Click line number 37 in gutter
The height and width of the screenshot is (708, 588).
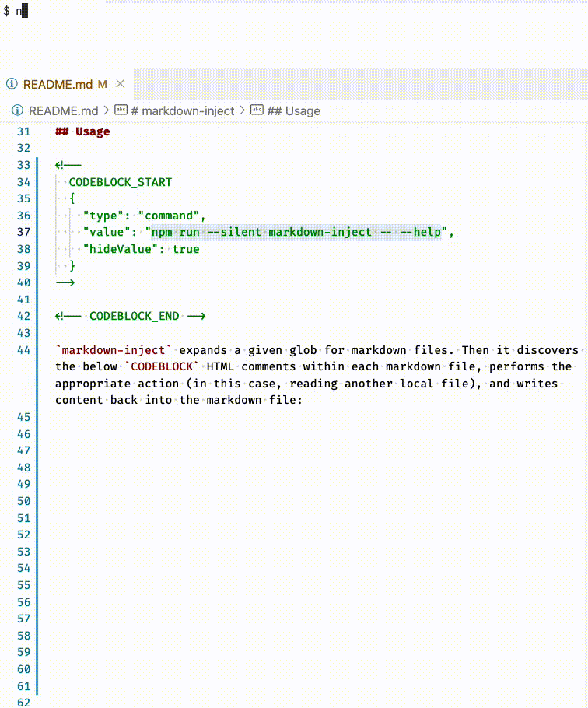[24, 232]
